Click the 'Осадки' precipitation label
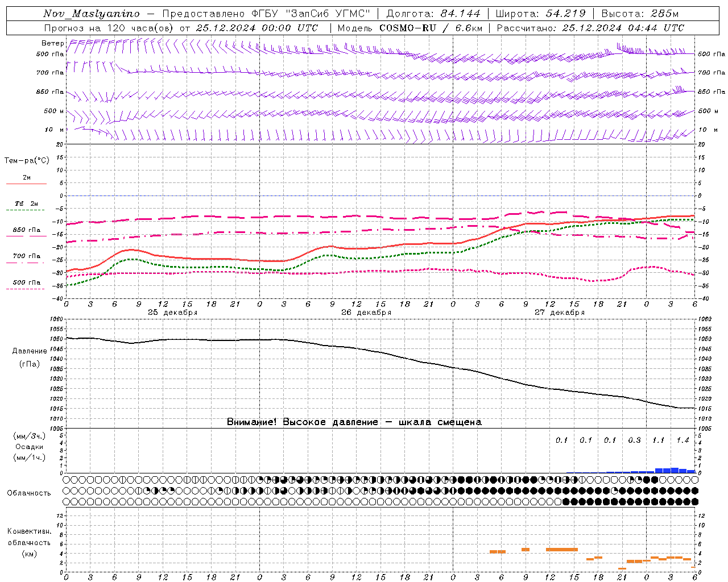728x582 pixels. pyautogui.click(x=30, y=447)
